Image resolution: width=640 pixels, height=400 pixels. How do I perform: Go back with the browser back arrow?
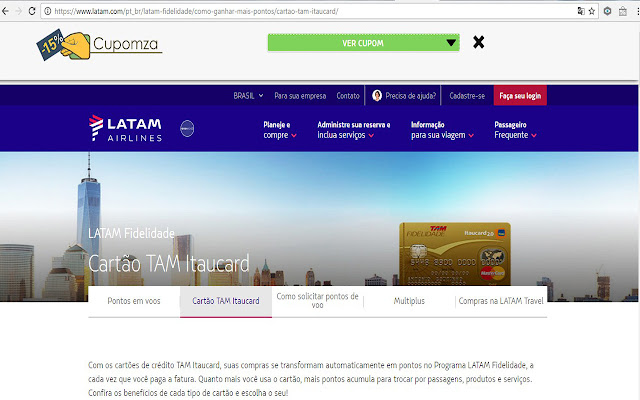[5, 11]
